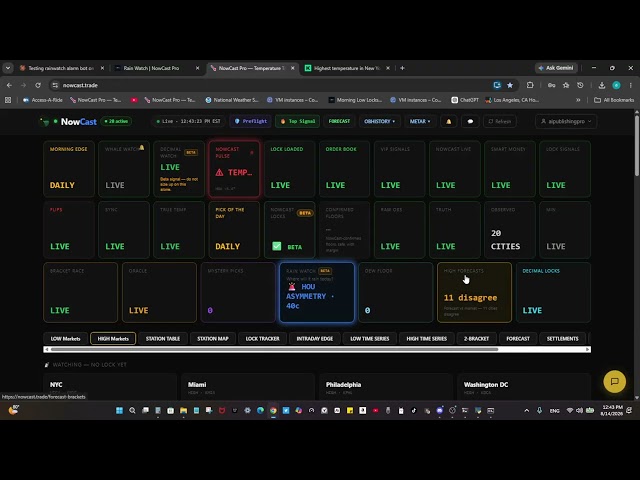This screenshot has width=640, height=480.
Task: Open Chrome from the taskbar
Action: pos(273,411)
